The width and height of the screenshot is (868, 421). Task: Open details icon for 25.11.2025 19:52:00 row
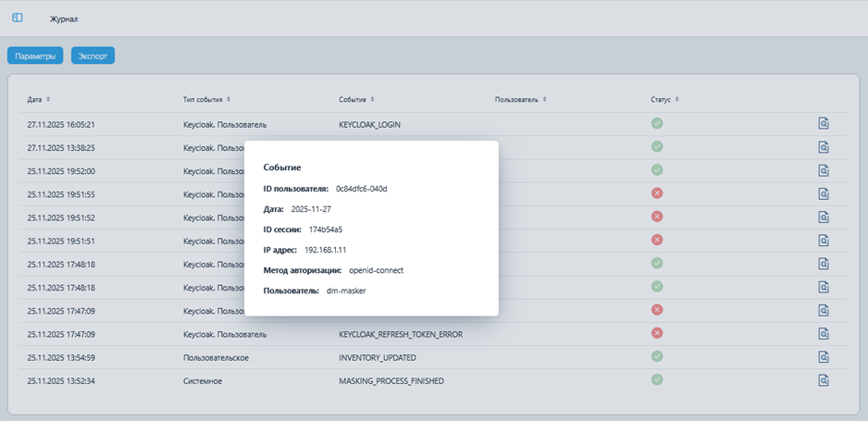(823, 170)
